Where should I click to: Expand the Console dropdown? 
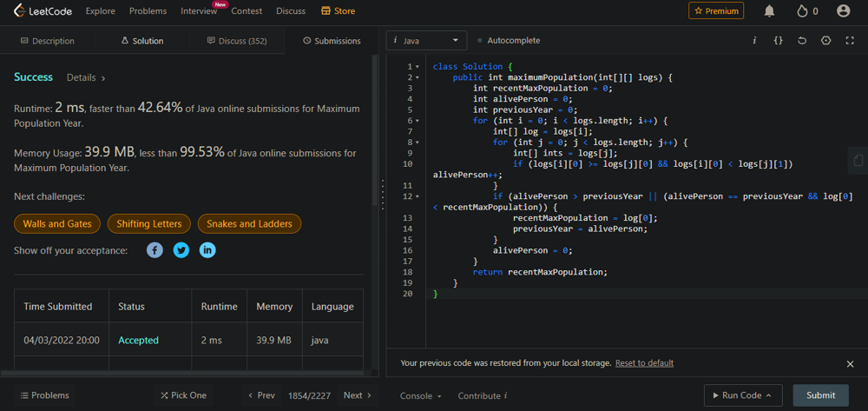[421, 395]
